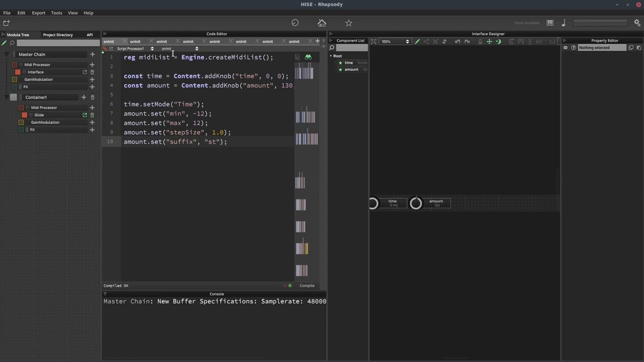Viewport: 644px width, 362px height.
Task: Click the home icon in top toolbar
Action: [322, 23]
